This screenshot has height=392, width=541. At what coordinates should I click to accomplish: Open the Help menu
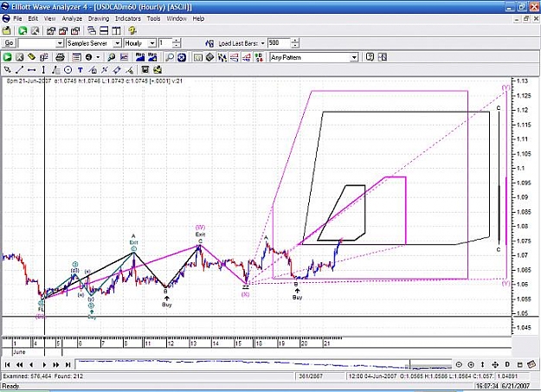(198, 19)
